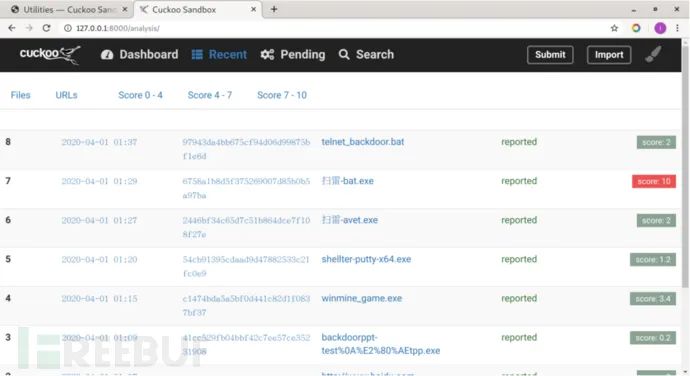Open Chrome's three-dot menu
The width and height of the screenshot is (690, 376).
point(677,28)
